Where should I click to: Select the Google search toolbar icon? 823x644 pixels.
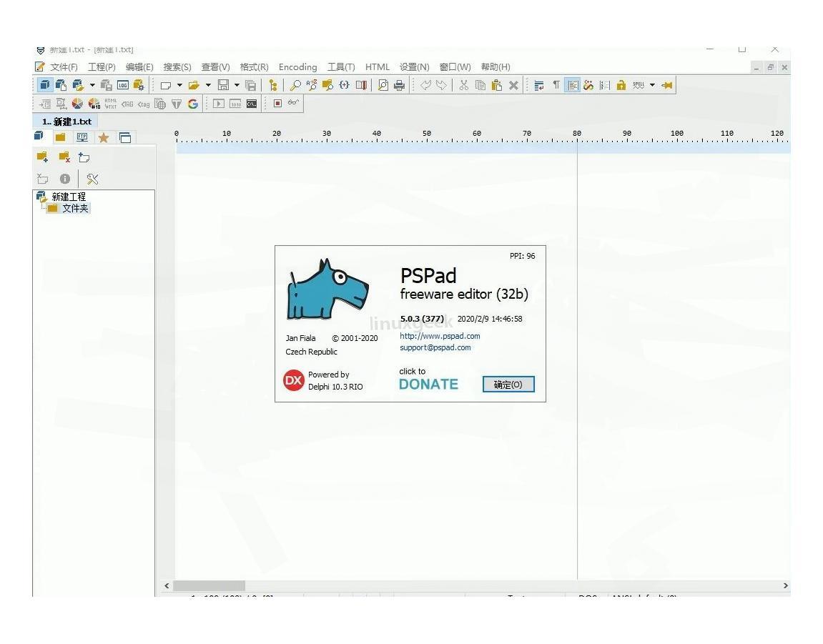(x=193, y=102)
